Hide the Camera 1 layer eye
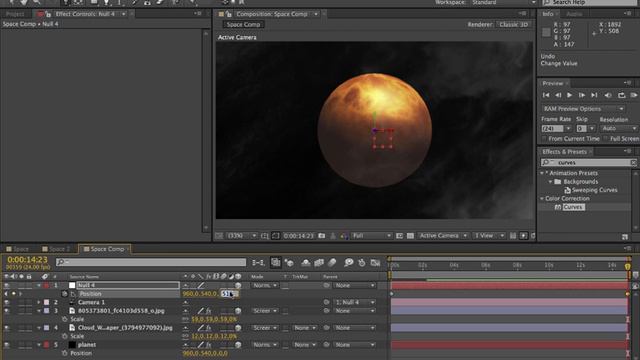 (7, 302)
